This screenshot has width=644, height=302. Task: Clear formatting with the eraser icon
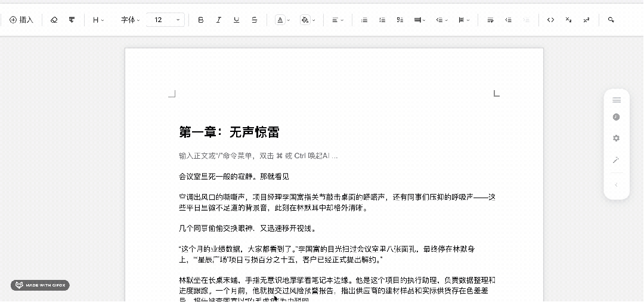pos(54,20)
